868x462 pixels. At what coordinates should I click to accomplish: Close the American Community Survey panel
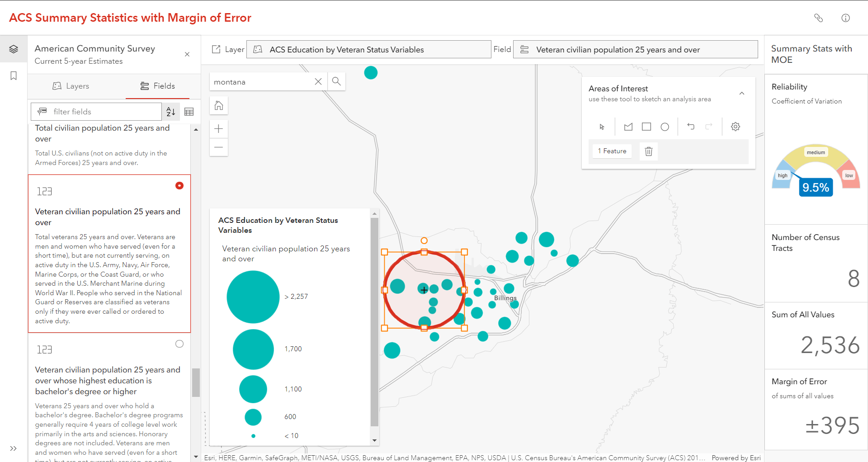pos(187,54)
